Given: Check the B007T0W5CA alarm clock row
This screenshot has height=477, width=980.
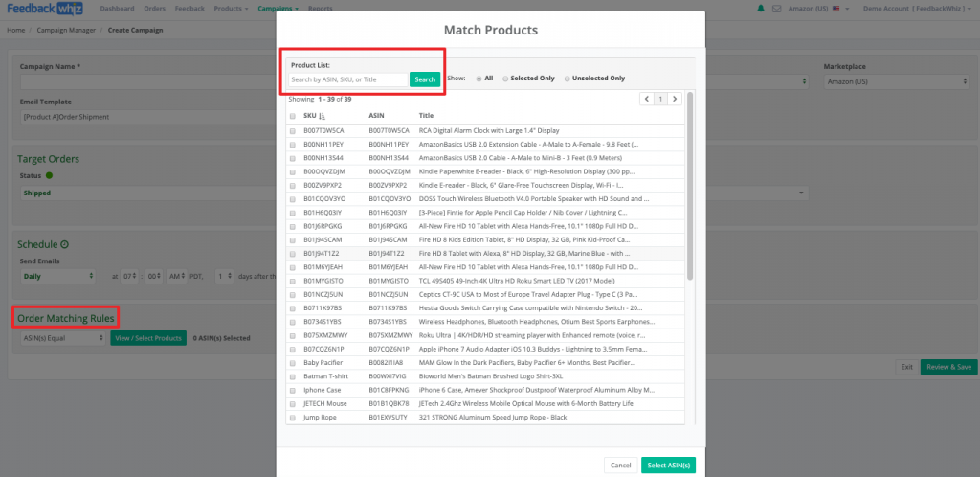Looking at the screenshot, I should (293, 131).
